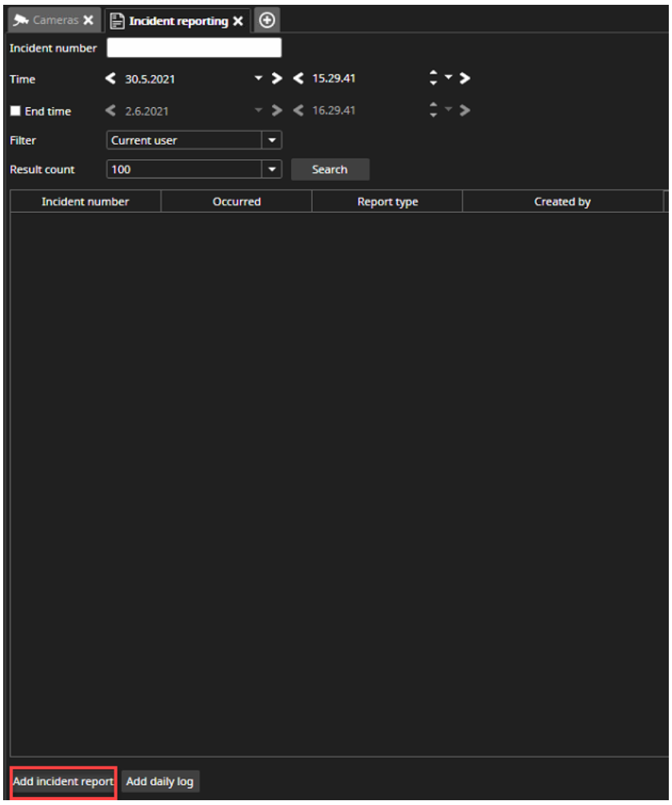
Task: Go to next date in End time row
Action: pyautogui.click(x=277, y=110)
